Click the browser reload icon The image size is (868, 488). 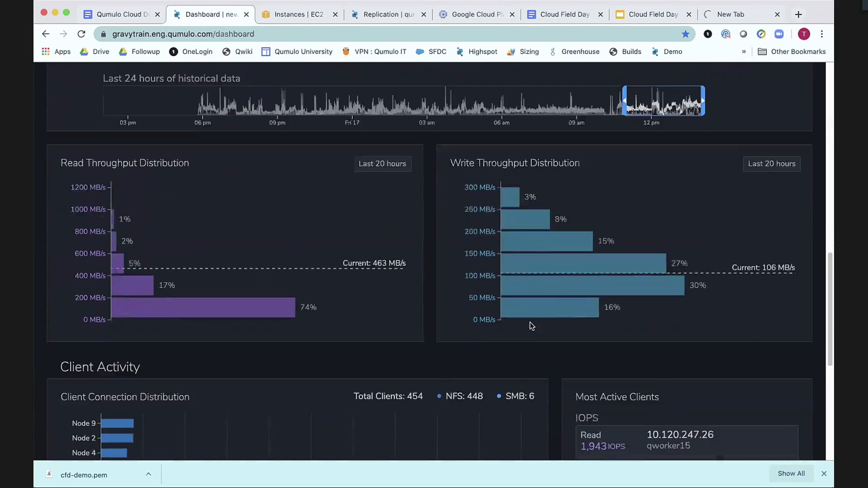coord(81,34)
